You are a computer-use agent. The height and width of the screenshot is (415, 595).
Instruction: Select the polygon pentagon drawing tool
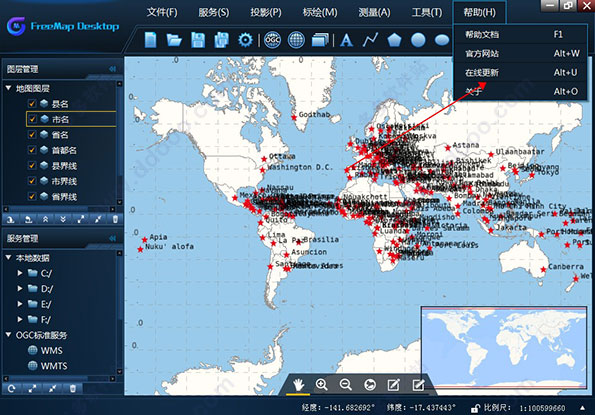point(394,40)
